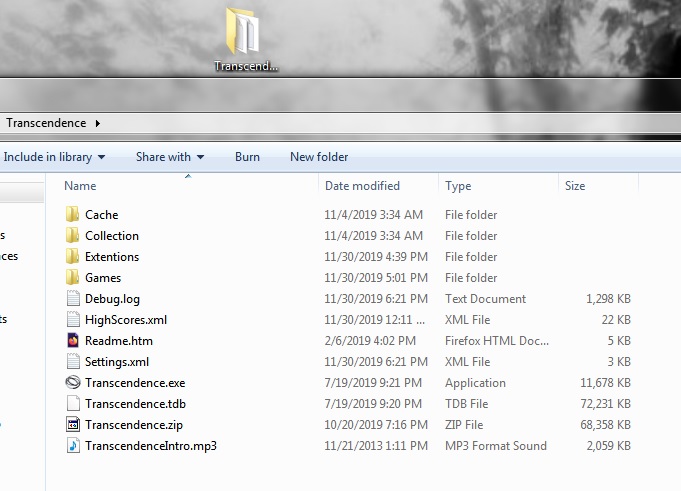This screenshot has height=491, width=681.
Task: Select the Settings.xml file name
Action: (x=117, y=362)
